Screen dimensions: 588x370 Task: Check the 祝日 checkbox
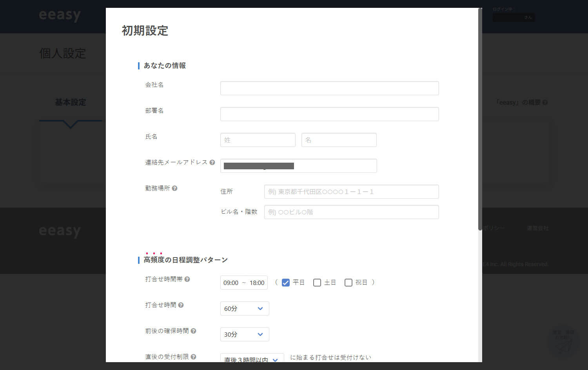348,283
